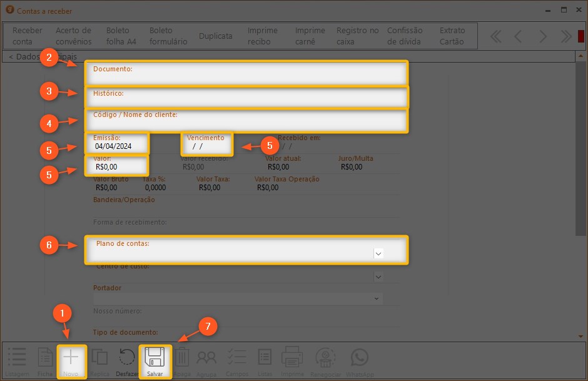Click the Replica duplicate icon
This screenshot has width=588, height=381.
click(99, 358)
